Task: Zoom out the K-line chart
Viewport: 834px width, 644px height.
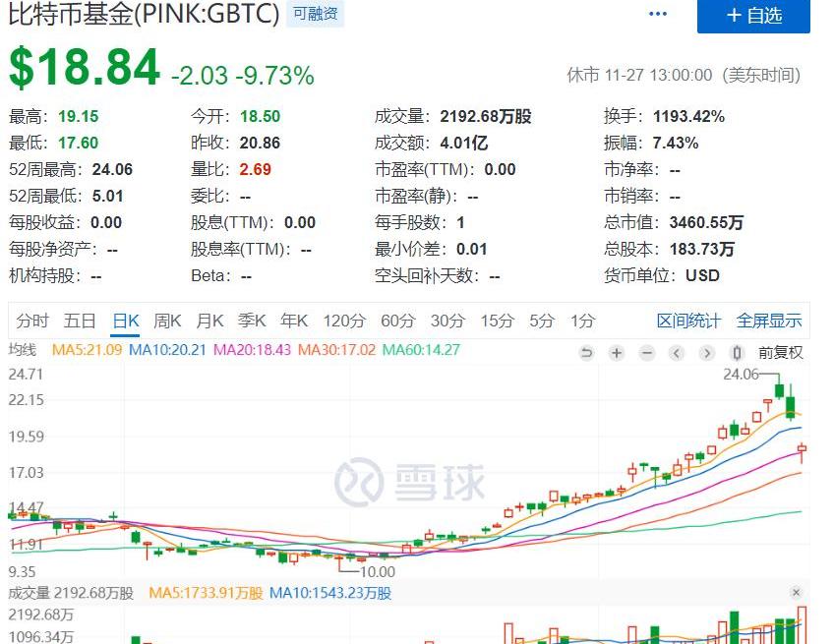Action: tap(646, 353)
